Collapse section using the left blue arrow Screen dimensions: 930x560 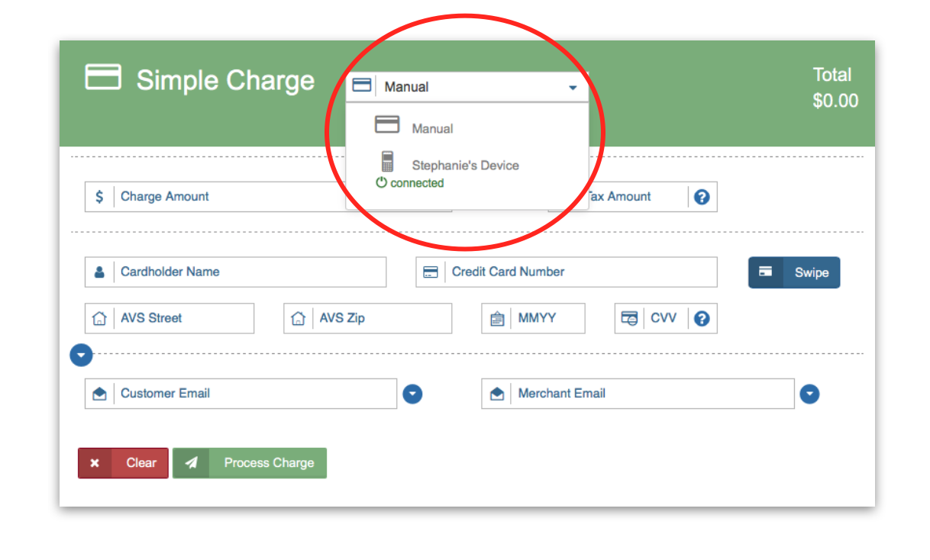pyautogui.click(x=82, y=355)
